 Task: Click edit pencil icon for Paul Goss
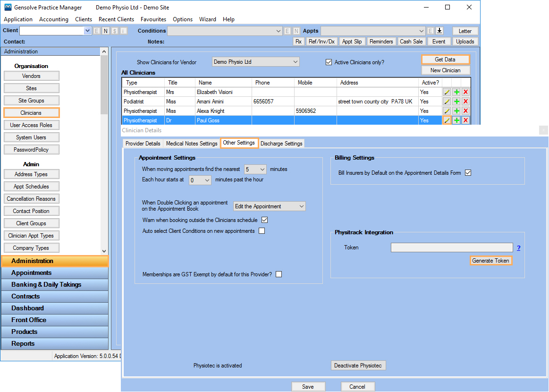(x=447, y=120)
